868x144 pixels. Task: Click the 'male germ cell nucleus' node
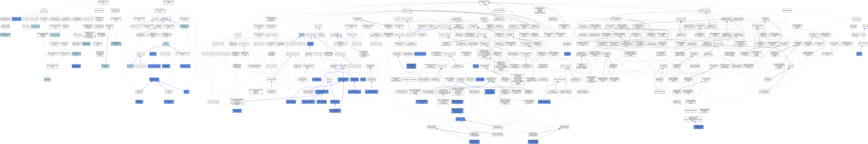166,66
